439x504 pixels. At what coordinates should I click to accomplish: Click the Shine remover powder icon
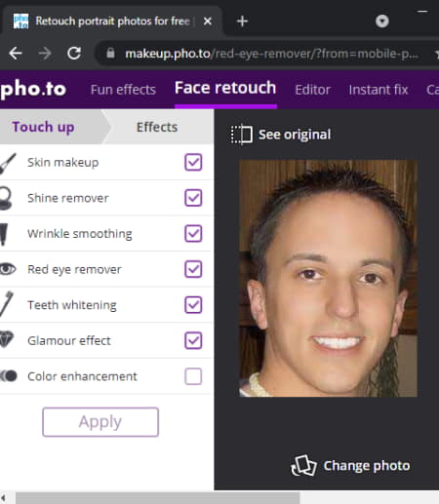click(6, 198)
